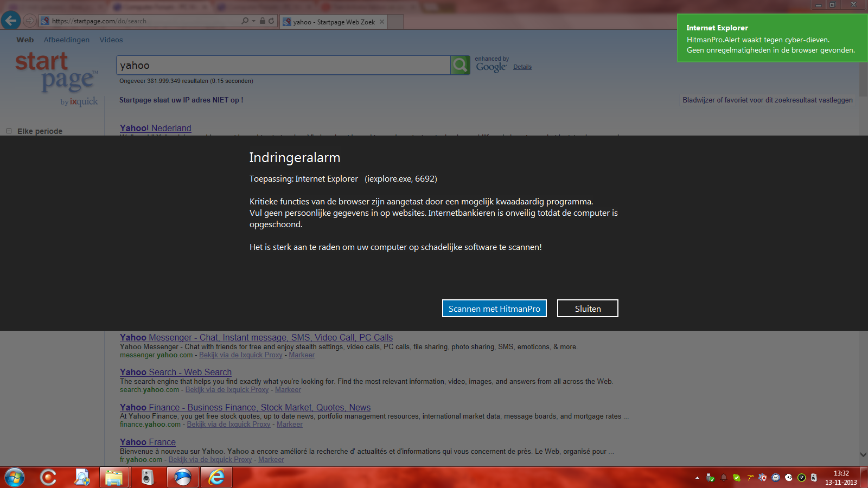Open the Windows Start menu
868x488 pixels.
15,477
